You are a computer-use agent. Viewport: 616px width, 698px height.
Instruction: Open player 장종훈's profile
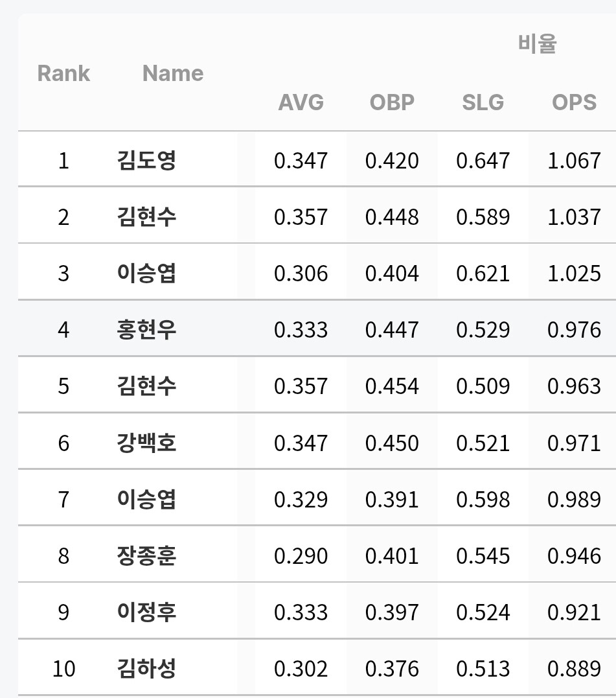146,555
